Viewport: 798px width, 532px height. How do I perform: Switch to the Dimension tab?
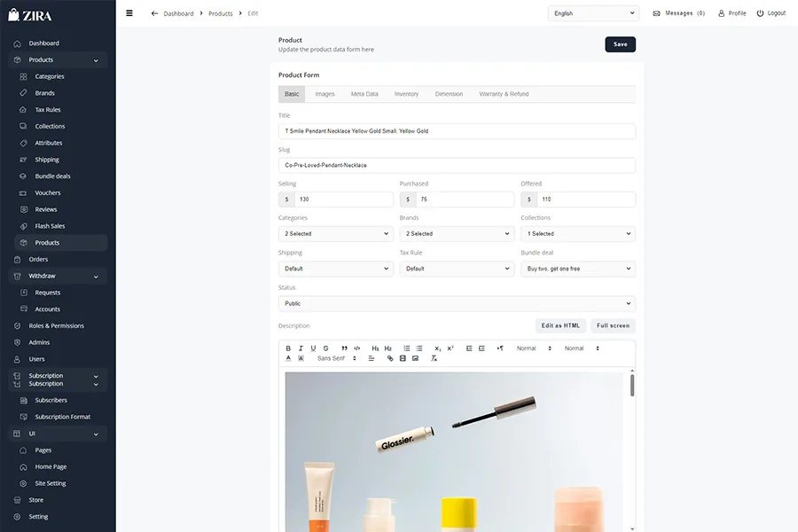(x=449, y=94)
